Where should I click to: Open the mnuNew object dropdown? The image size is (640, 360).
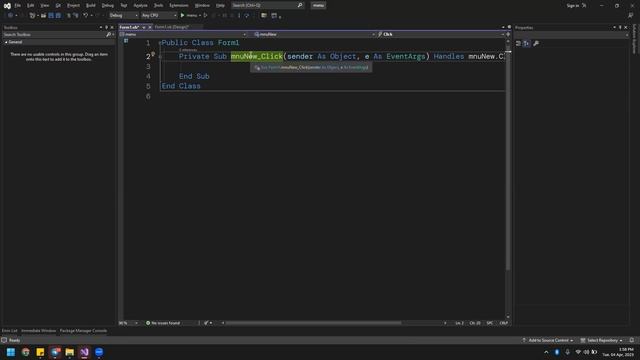pyautogui.click(x=314, y=35)
